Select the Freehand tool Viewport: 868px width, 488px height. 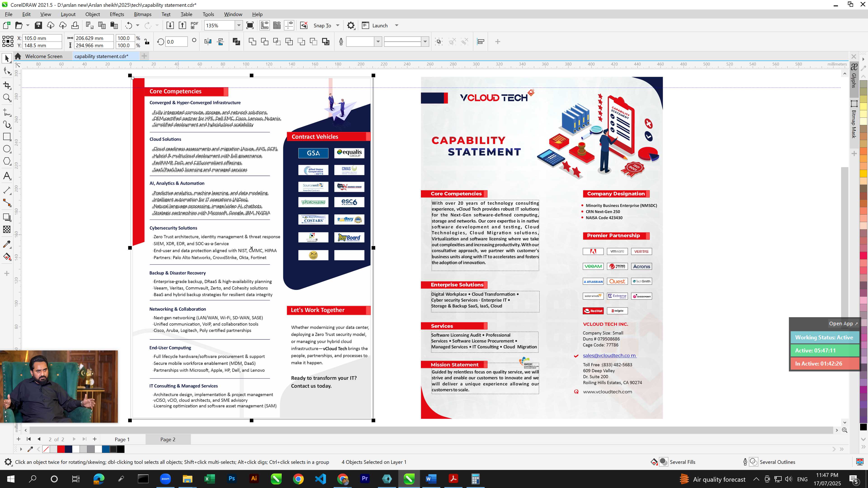(7, 112)
